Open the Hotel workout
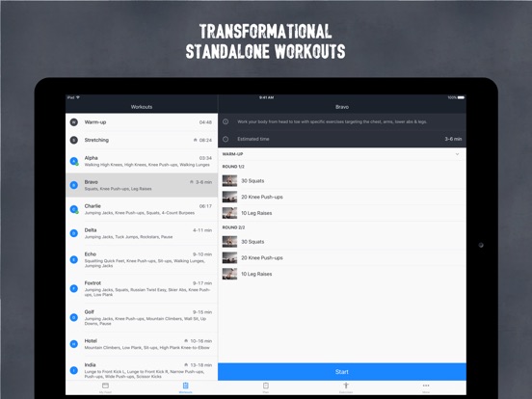Image resolution: width=532 pixels, height=399 pixels. (142, 344)
